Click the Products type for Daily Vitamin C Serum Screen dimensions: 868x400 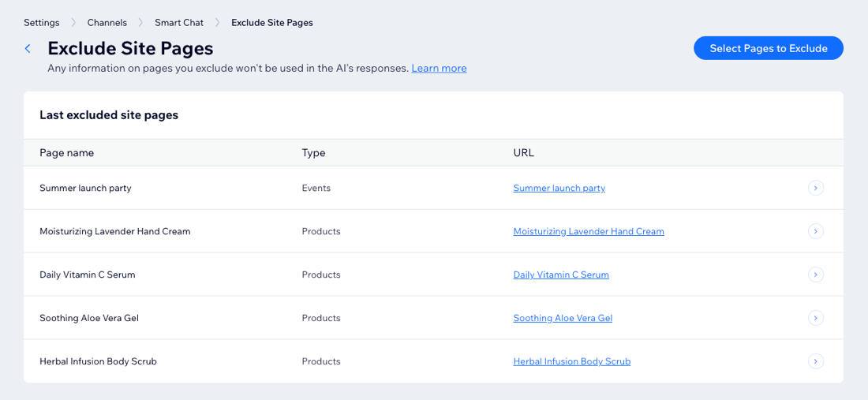[321, 275]
